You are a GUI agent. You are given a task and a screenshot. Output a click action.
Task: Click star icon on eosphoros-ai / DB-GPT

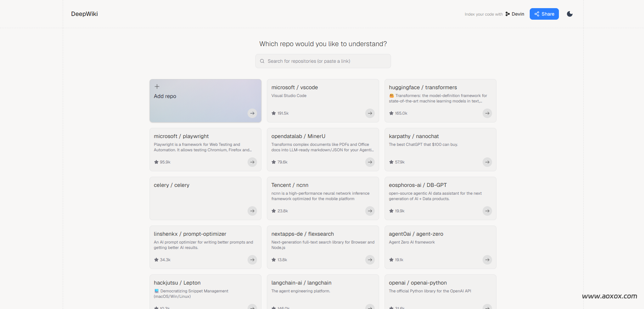(x=391, y=211)
